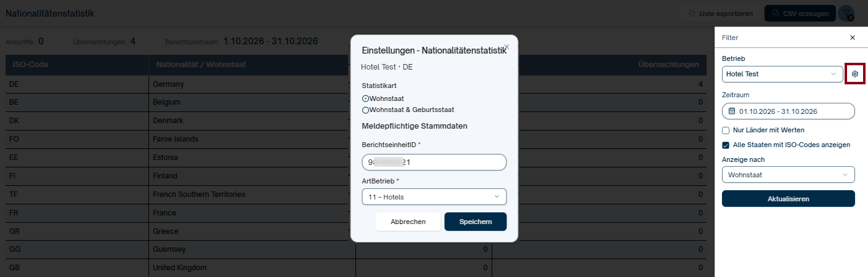This screenshot has width=868, height=277.
Task: Select Wohnstaat & Geburtsstaat radio option
Action: click(365, 110)
